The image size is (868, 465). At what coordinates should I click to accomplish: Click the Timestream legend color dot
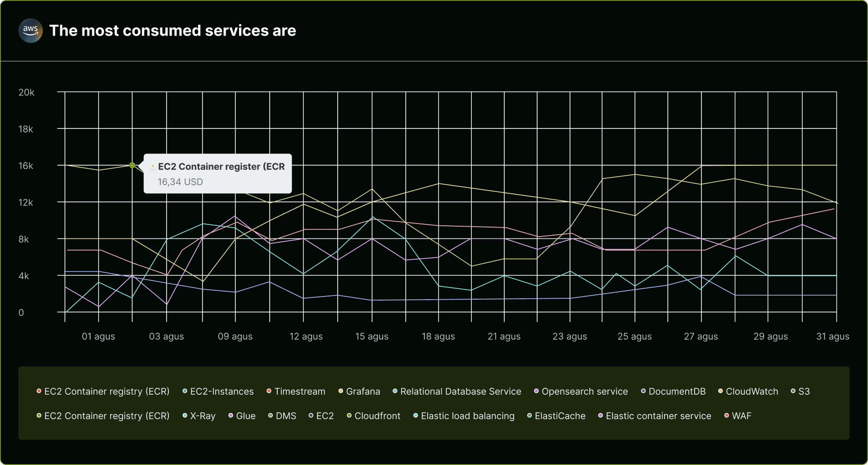click(x=268, y=391)
